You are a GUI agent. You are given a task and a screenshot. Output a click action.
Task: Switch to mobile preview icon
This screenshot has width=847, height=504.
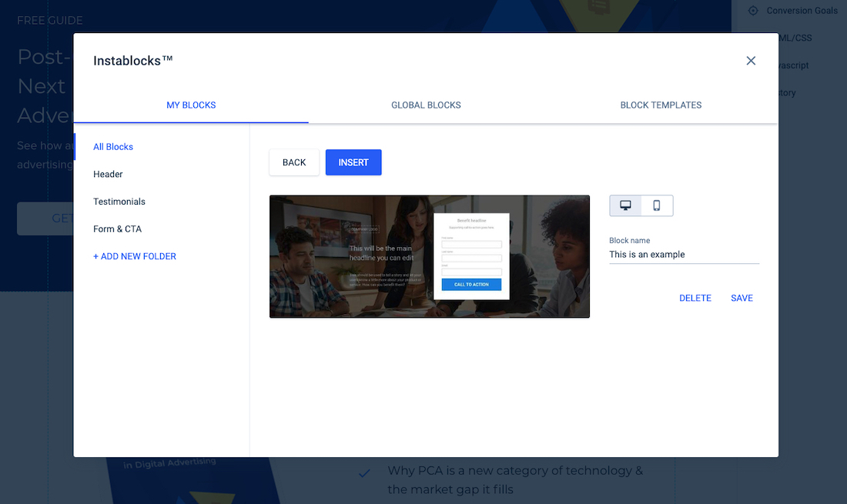coord(656,205)
